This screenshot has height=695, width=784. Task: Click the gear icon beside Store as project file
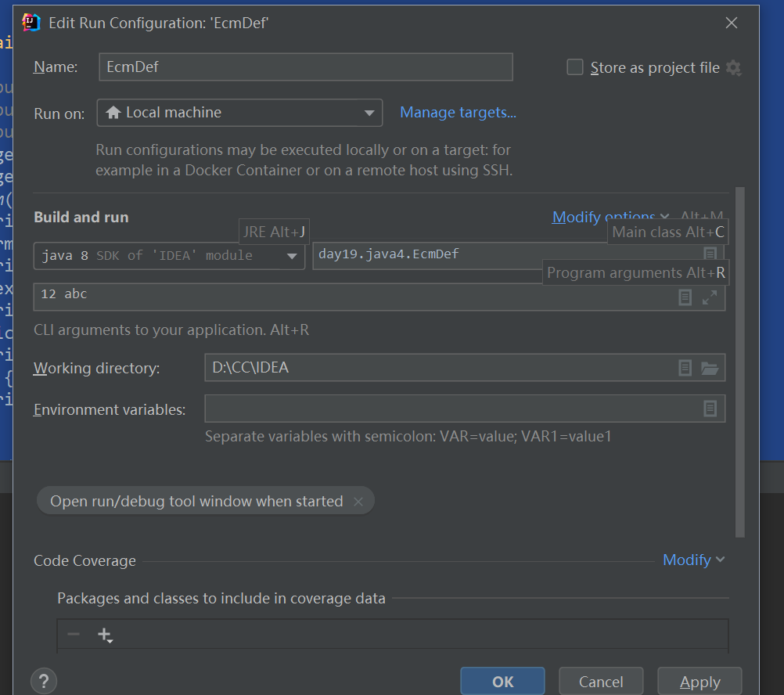(733, 68)
